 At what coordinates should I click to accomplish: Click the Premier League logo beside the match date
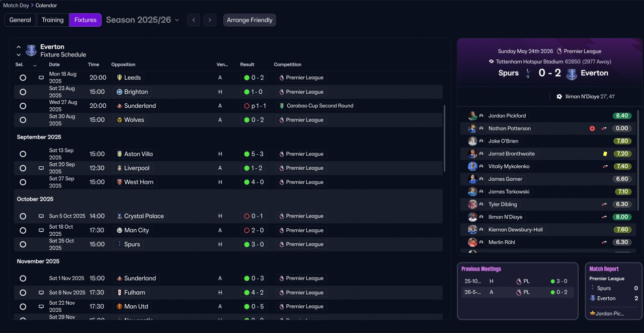558,51
